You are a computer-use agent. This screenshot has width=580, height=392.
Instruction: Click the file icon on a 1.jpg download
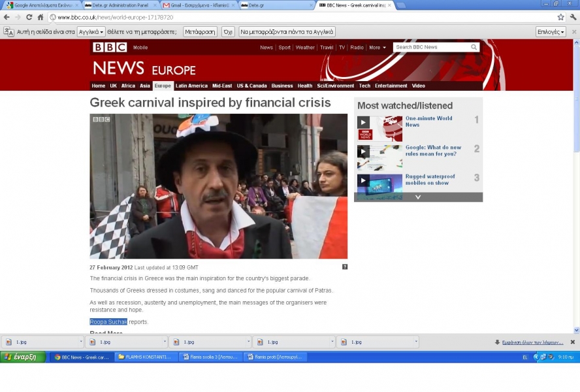pyautogui.click(x=8, y=341)
